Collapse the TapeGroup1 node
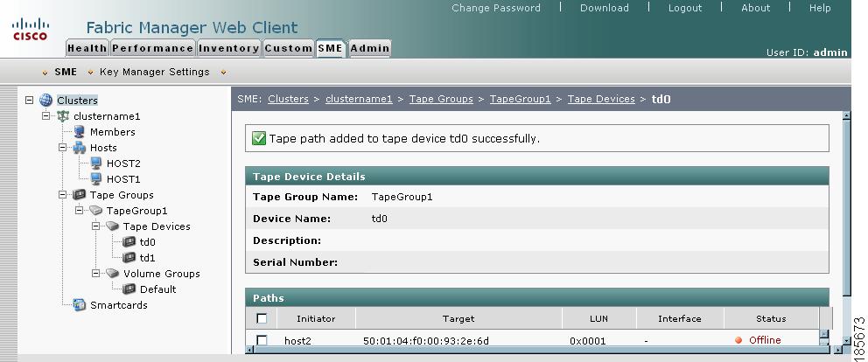The height and width of the screenshot is (362, 868). (79, 210)
